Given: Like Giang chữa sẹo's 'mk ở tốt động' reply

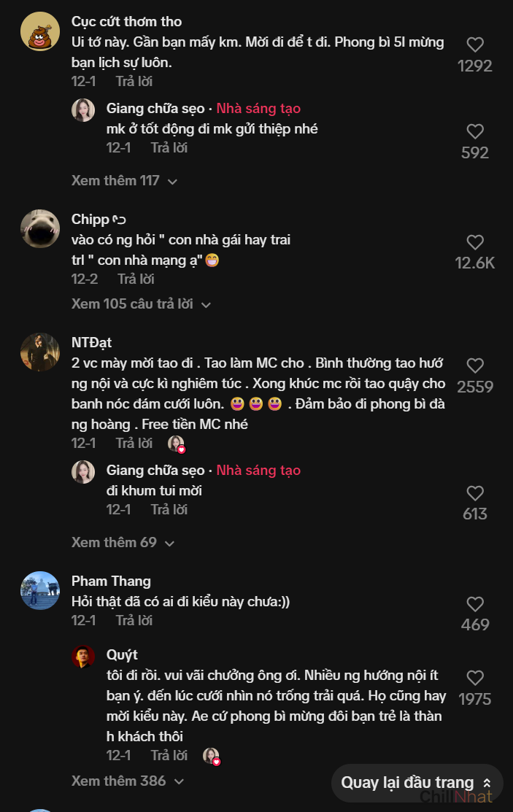Looking at the screenshot, I should [x=475, y=131].
